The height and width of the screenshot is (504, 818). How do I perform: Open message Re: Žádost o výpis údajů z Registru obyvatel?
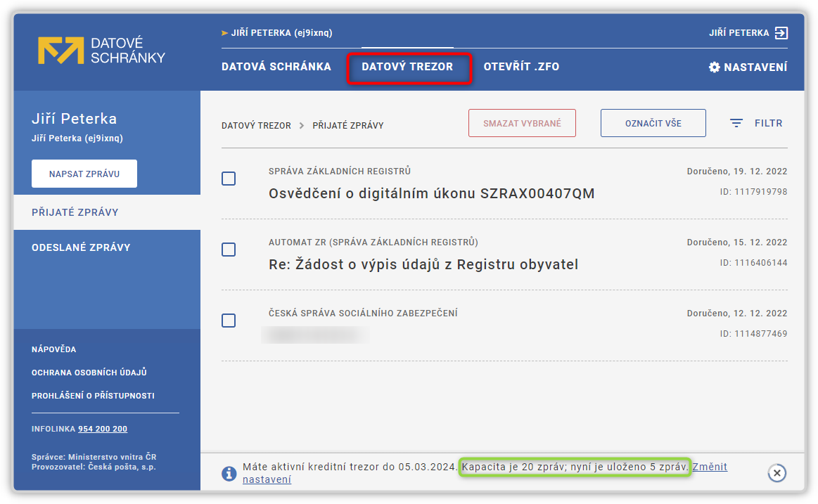click(423, 265)
